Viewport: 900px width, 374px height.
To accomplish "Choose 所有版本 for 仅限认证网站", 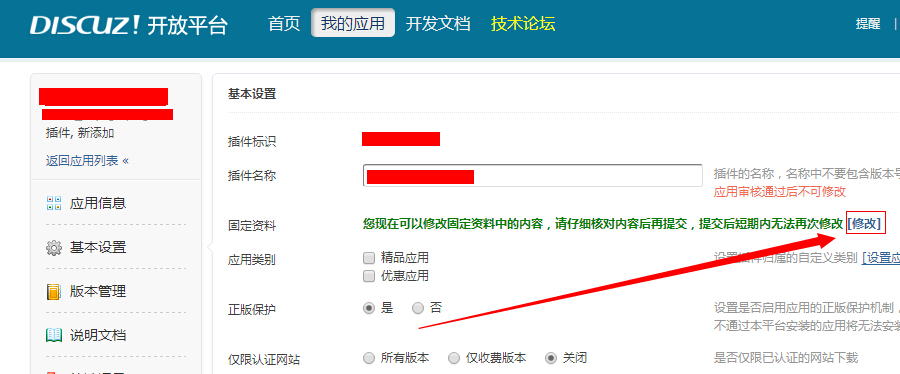I will (369, 359).
